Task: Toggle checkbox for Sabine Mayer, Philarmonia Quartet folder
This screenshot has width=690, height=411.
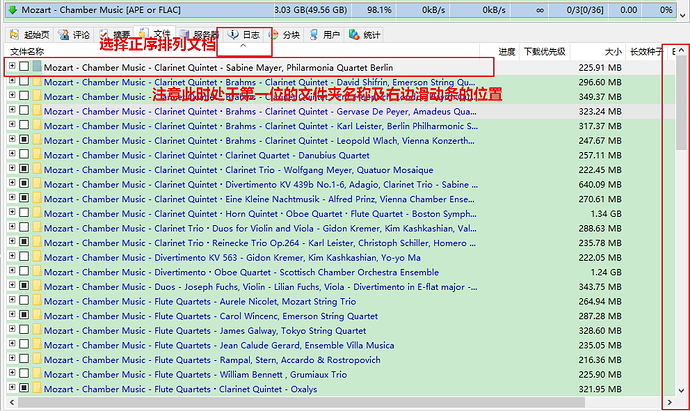Action: [24, 66]
